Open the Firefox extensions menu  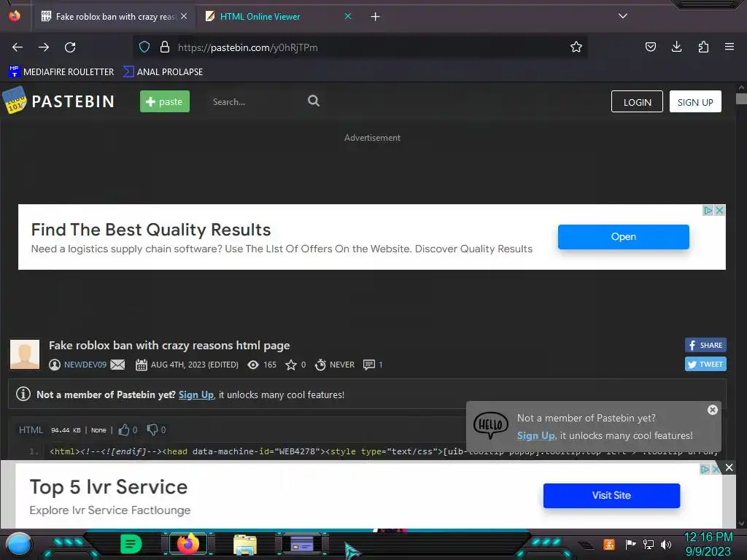point(703,47)
